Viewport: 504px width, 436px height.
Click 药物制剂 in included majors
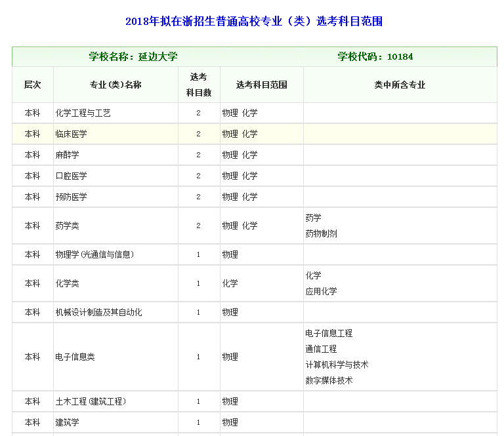tap(321, 233)
